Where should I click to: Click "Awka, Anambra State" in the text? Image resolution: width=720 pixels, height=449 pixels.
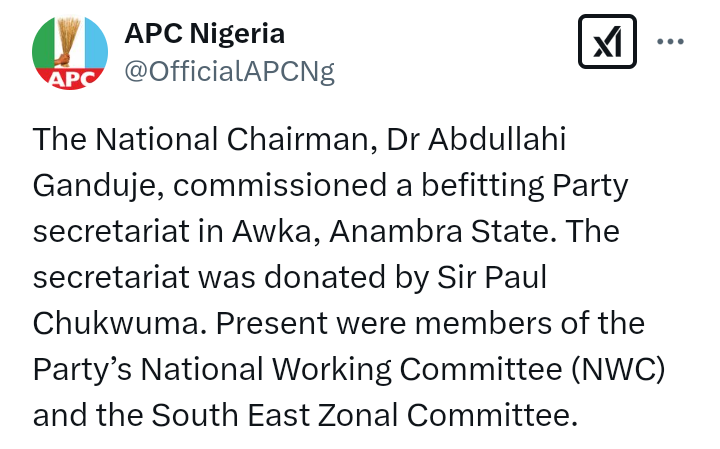[x=390, y=231]
